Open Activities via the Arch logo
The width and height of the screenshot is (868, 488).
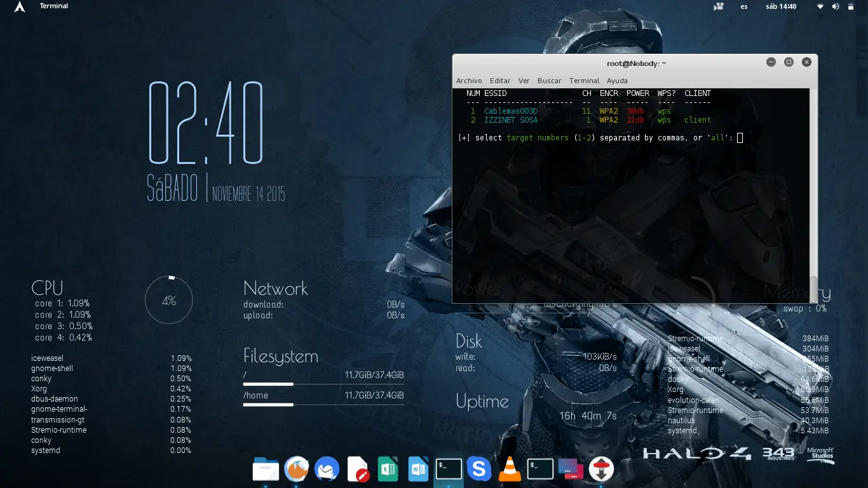[x=20, y=6]
